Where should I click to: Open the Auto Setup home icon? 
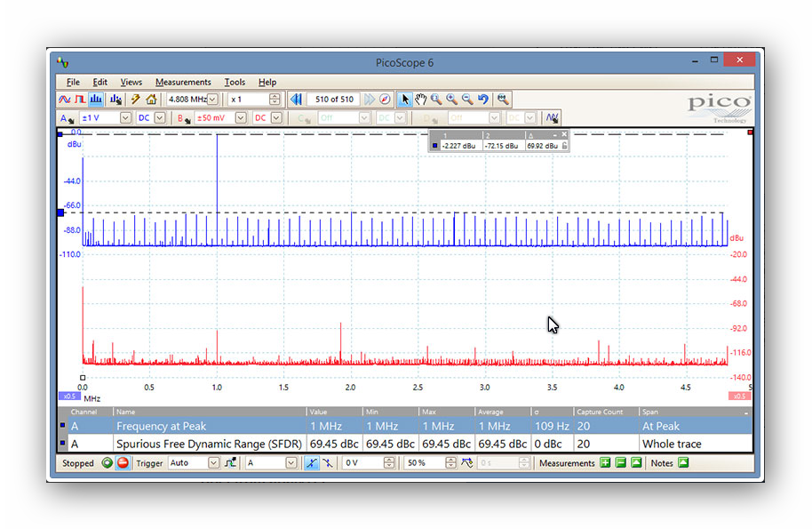[x=149, y=99]
